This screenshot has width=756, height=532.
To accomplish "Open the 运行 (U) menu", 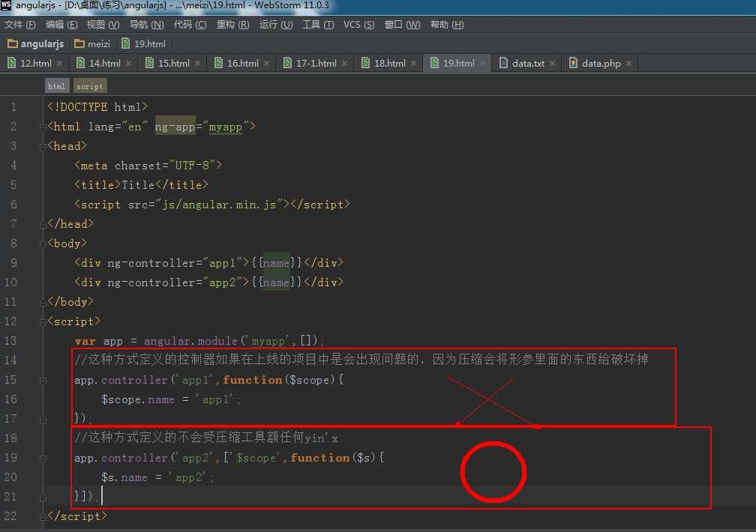I will pyautogui.click(x=276, y=25).
